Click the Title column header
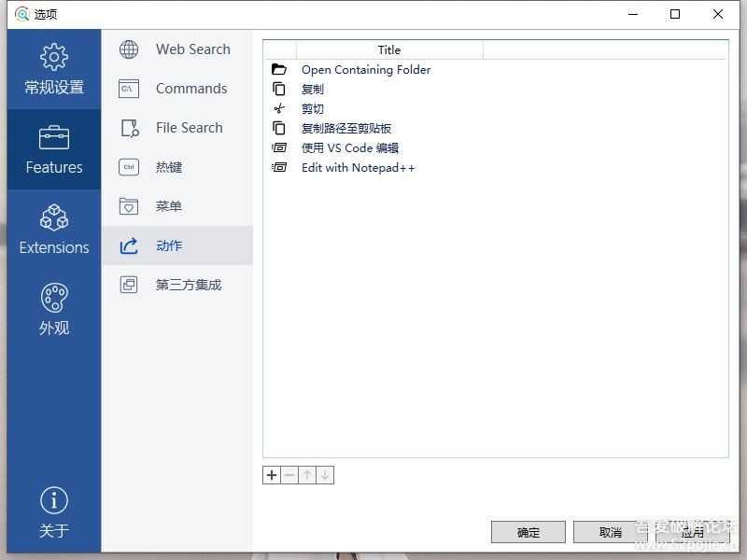This screenshot has height=560, width=747. pos(389,50)
